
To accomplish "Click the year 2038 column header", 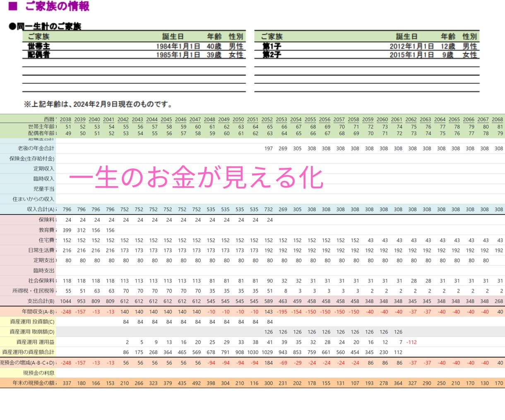I will coord(65,119).
